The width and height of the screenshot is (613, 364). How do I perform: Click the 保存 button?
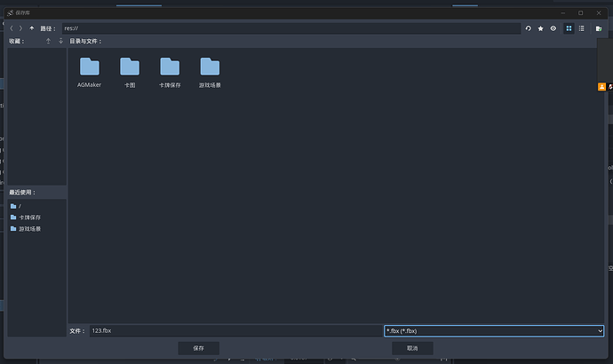(198, 348)
